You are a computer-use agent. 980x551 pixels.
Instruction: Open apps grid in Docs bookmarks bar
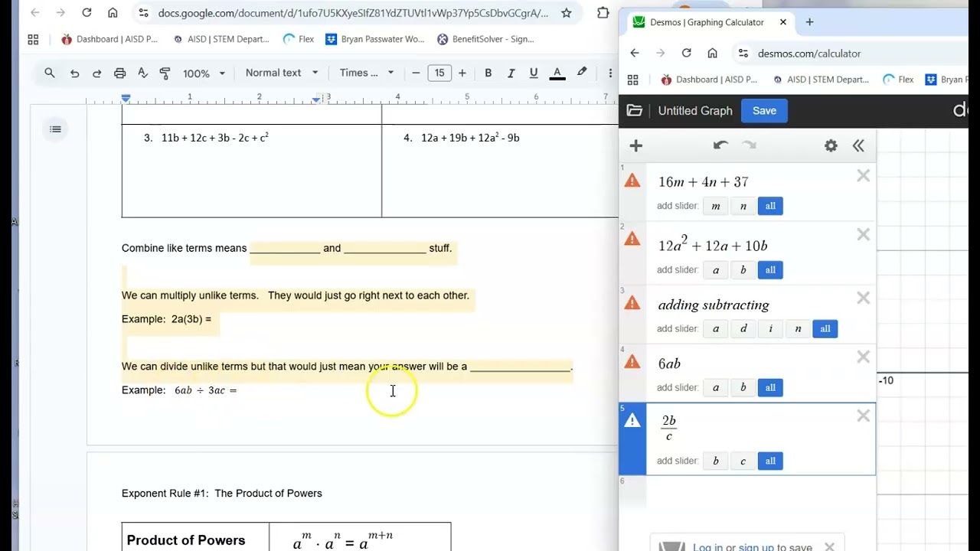click(33, 39)
